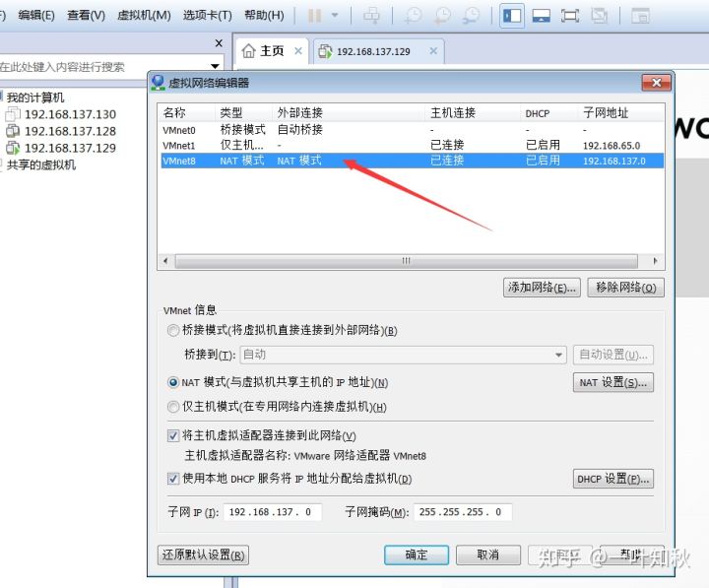This screenshot has width=709, height=588.
Task: Click the left arrow of the horizontal scrollbar
Action: click(166, 261)
